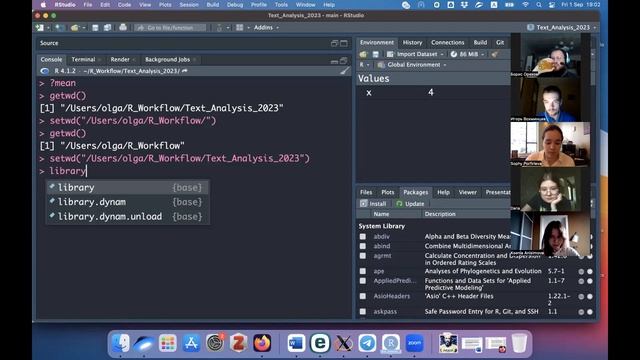
Task: Open the Session menu
Action: 189,4
